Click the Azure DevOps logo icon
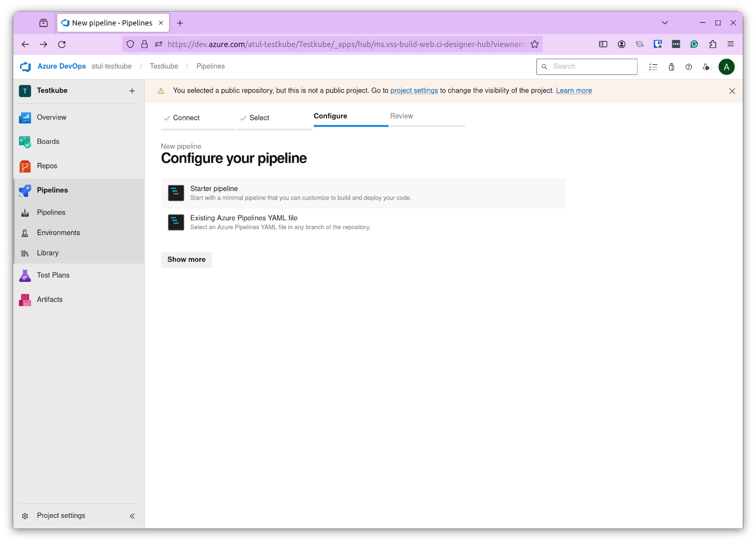 26,67
